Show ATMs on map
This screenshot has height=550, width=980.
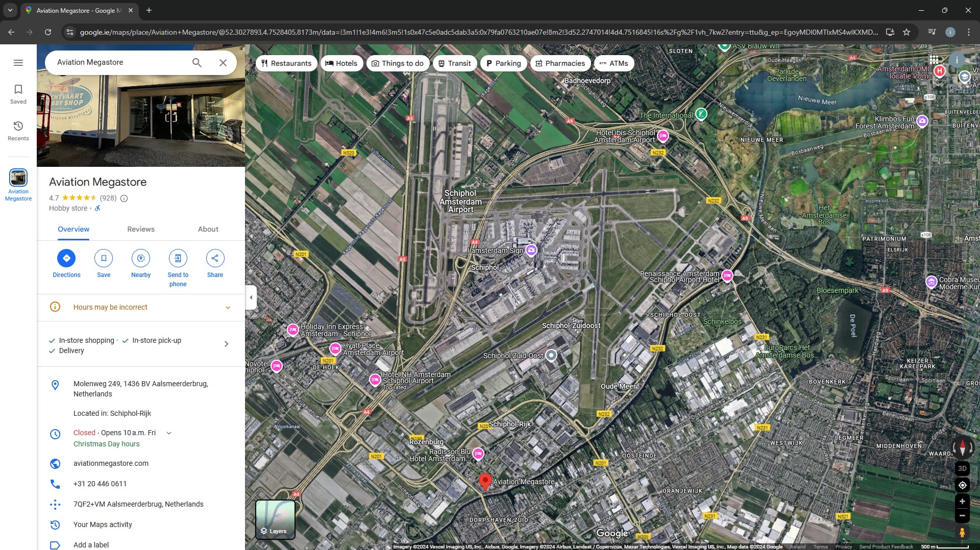(x=614, y=63)
